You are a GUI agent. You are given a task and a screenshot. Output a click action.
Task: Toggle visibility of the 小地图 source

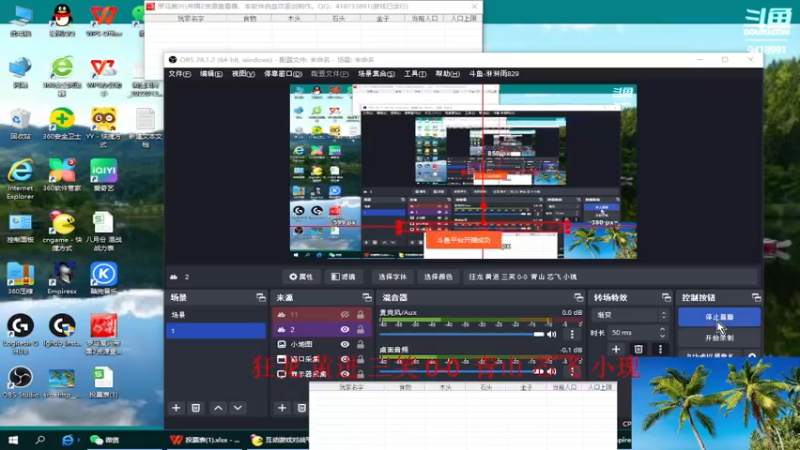click(x=345, y=344)
